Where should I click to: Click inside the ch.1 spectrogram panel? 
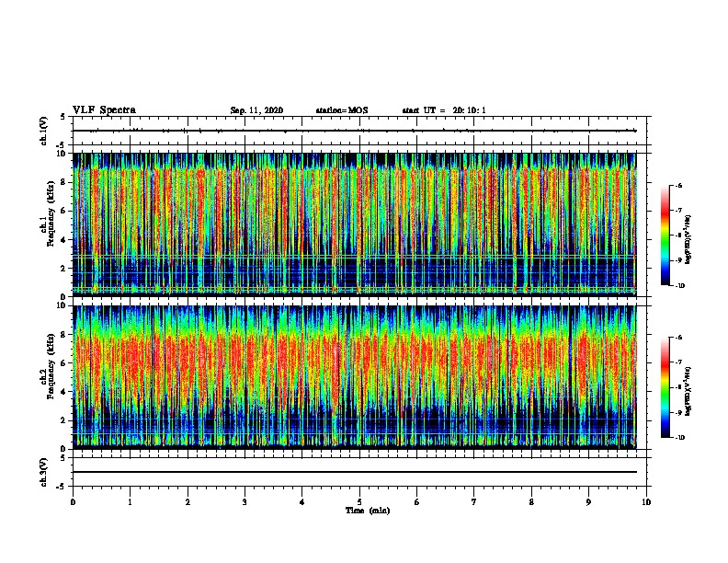(355, 224)
